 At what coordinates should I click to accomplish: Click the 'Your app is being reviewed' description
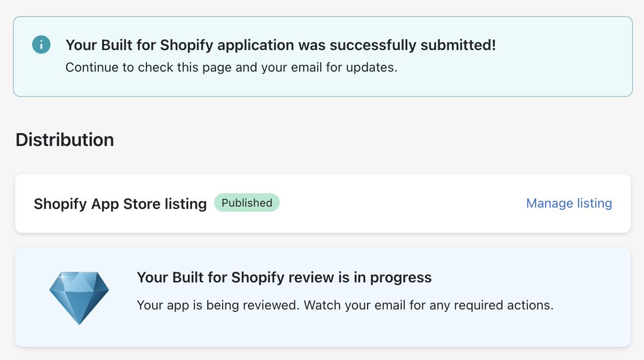coord(345,305)
